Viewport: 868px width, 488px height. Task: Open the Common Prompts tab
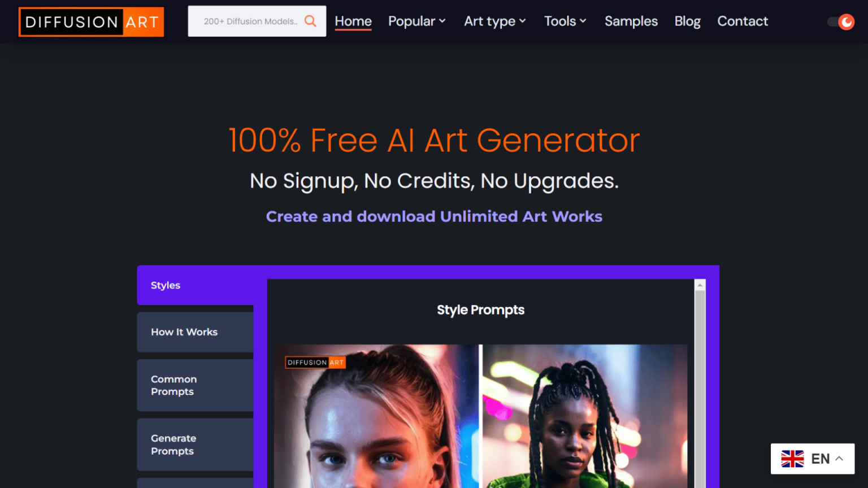tap(195, 385)
